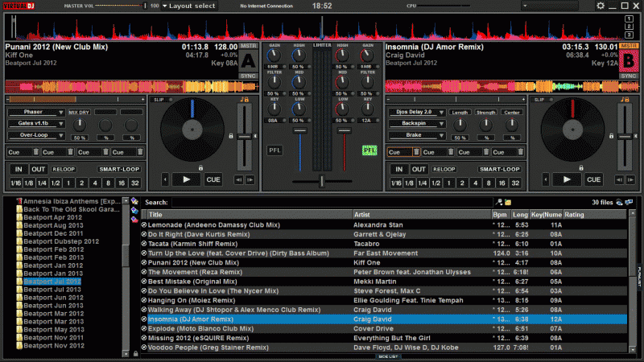The width and height of the screenshot is (644, 362).
Task: Delete deck B first cue point
Action: 416,152
